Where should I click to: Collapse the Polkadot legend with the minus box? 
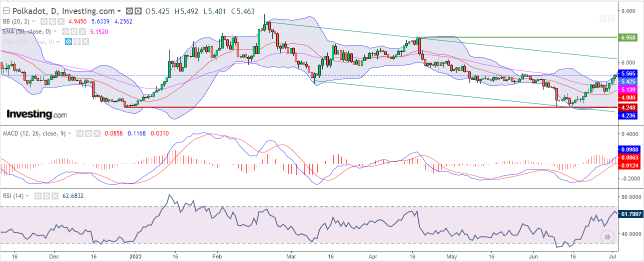6,10
